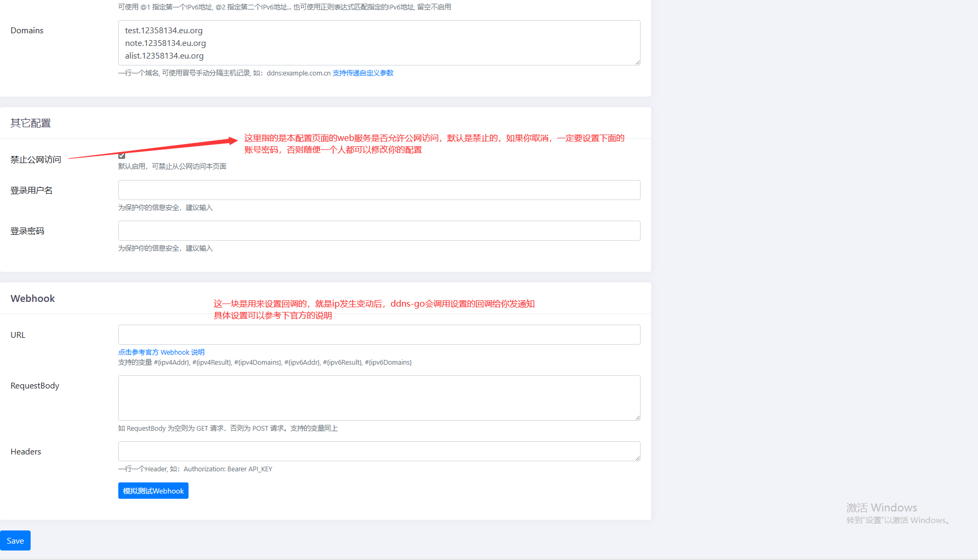The width and height of the screenshot is (978, 560).
Task: Open the 支持传递自定义参数 link
Action: point(363,73)
